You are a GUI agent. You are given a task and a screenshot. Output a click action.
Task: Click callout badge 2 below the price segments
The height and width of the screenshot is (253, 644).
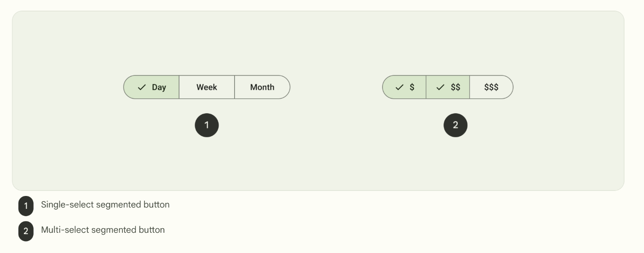point(455,125)
